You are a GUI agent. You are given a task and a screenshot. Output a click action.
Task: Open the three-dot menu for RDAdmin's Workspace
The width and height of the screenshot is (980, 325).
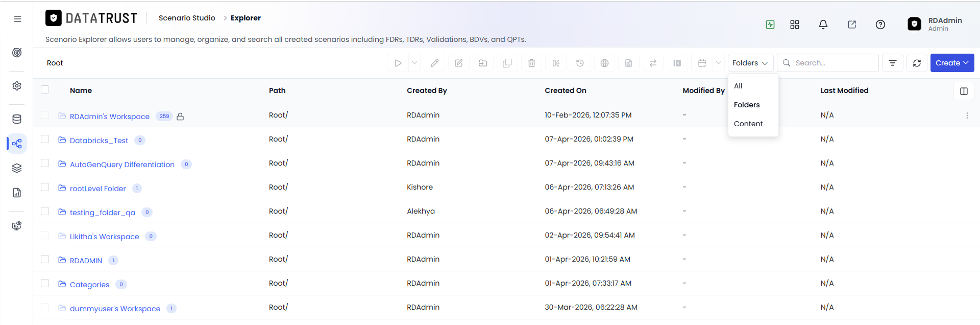pos(967,115)
